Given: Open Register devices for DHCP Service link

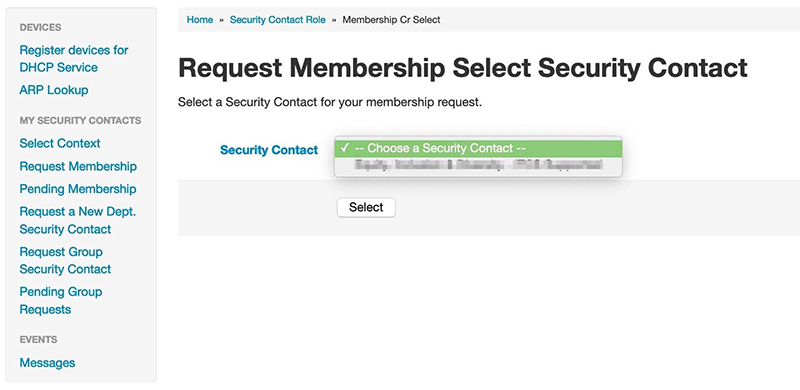Looking at the screenshot, I should coord(73,59).
